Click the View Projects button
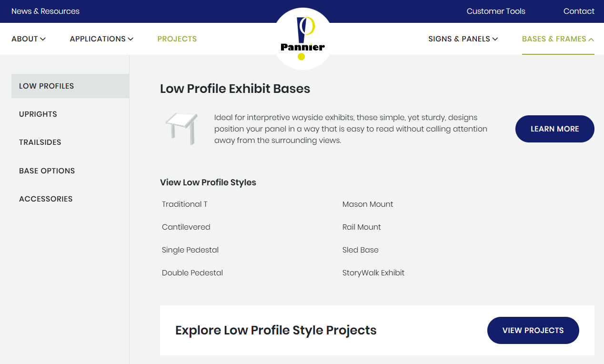This screenshot has width=604, height=364. tap(533, 330)
